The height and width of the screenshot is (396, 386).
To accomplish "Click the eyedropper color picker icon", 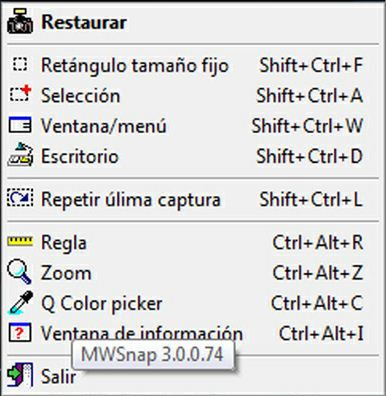I will point(21,303).
